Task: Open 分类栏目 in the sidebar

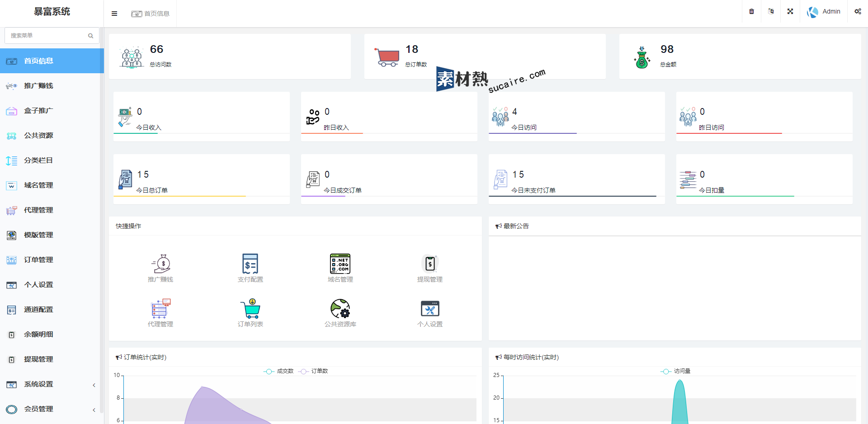Action: tap(52, 160)
